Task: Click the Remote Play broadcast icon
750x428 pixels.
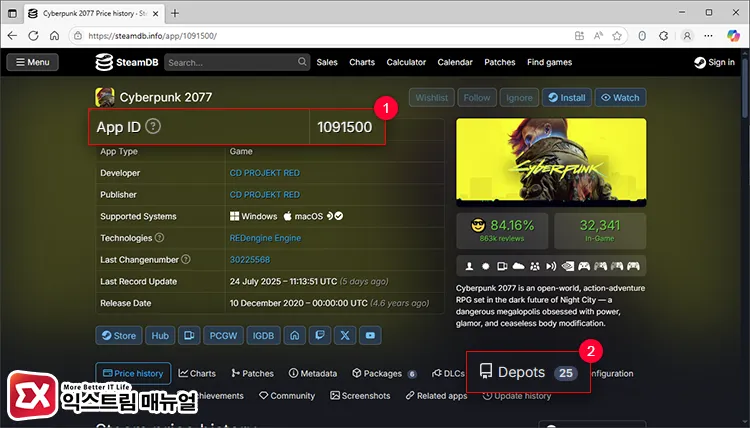Action: [x=551, y=266]
